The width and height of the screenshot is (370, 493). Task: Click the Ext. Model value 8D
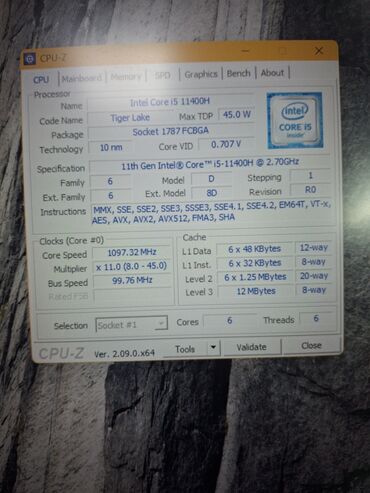pyautogui.click(x=212, y=193)
